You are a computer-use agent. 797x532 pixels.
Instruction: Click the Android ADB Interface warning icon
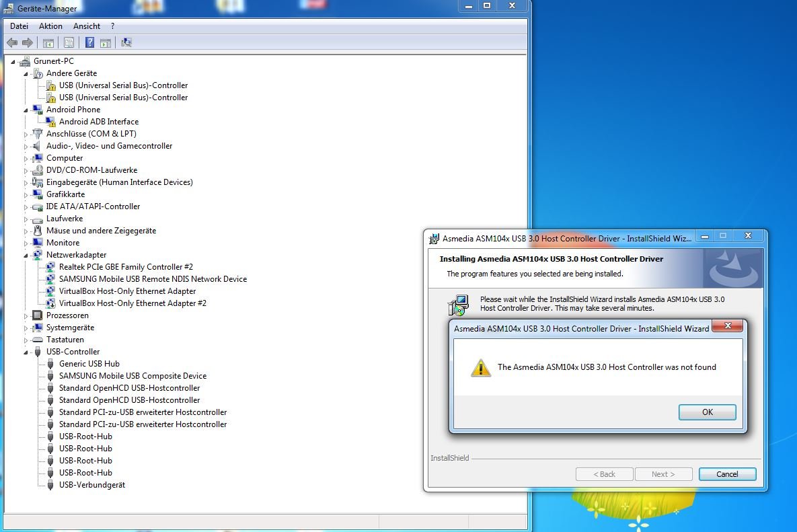pos(50,122)
